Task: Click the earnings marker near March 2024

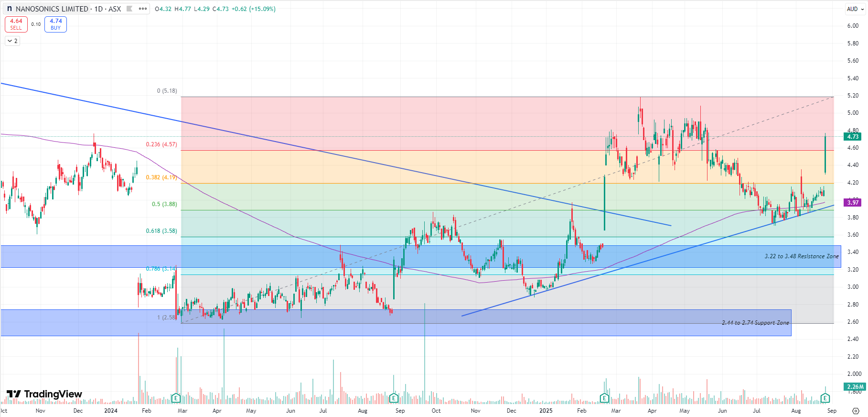Action: [175, 398]
